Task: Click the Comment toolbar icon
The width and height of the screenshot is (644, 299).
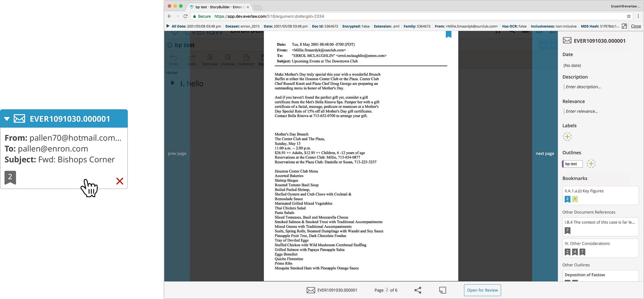Action: coord(246,60)
